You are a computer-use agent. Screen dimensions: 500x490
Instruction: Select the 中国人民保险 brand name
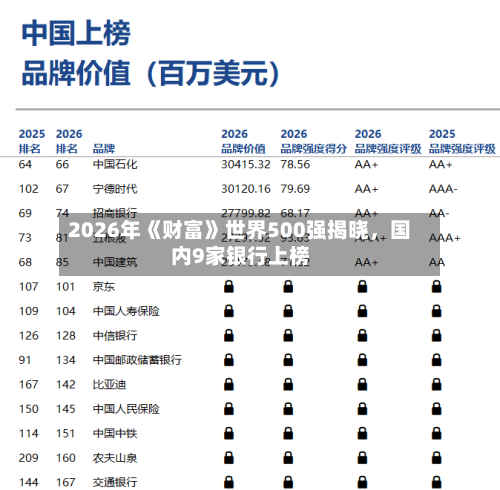(126, 409)
